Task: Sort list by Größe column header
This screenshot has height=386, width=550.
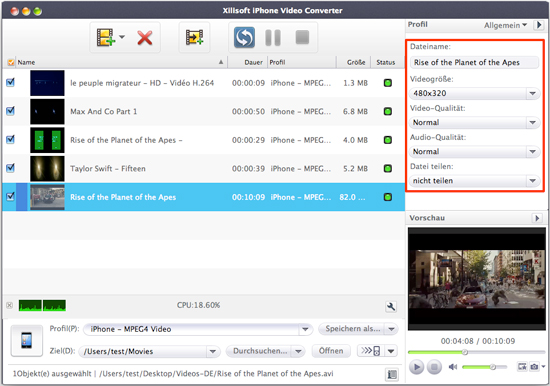Action: 354,62
